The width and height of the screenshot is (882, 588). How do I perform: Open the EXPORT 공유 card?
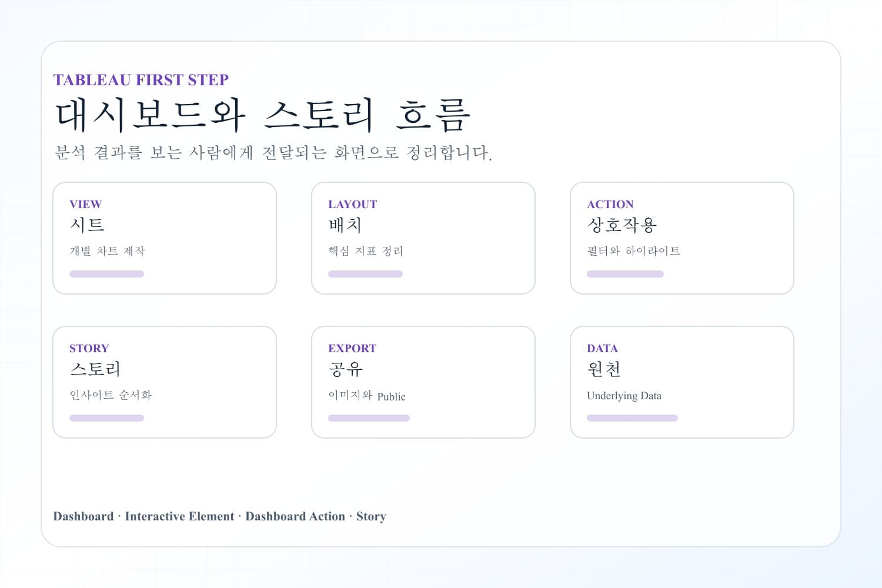423,382
